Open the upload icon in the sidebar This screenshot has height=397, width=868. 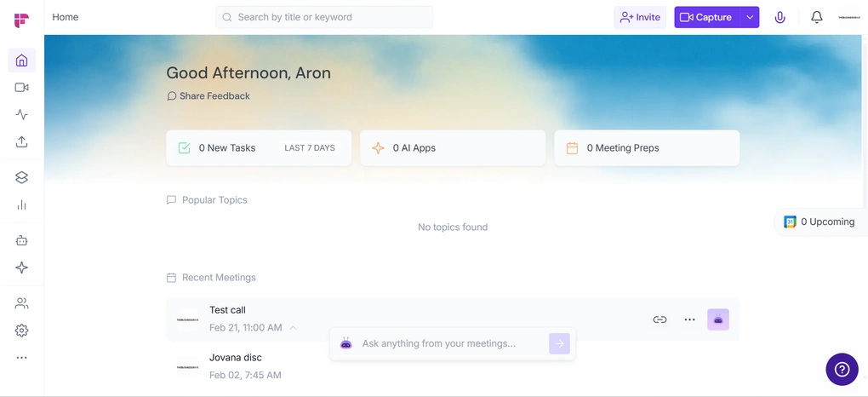(21, 142)
